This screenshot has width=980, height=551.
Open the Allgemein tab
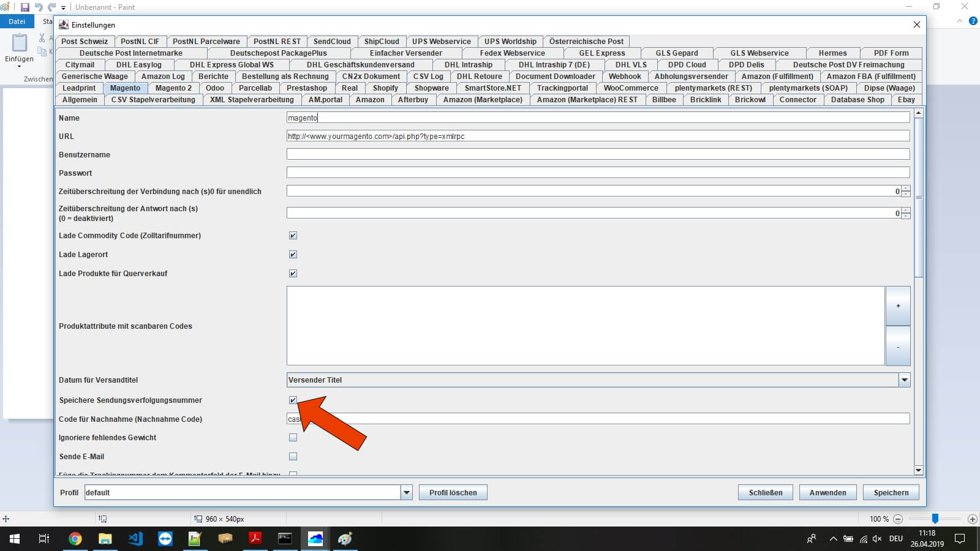tap(80, 100)
